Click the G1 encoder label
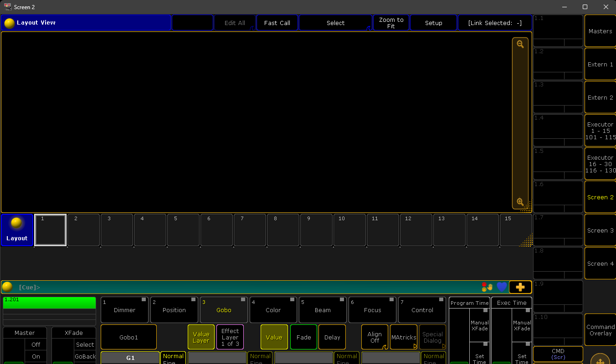616x364 pixels. 130,358
